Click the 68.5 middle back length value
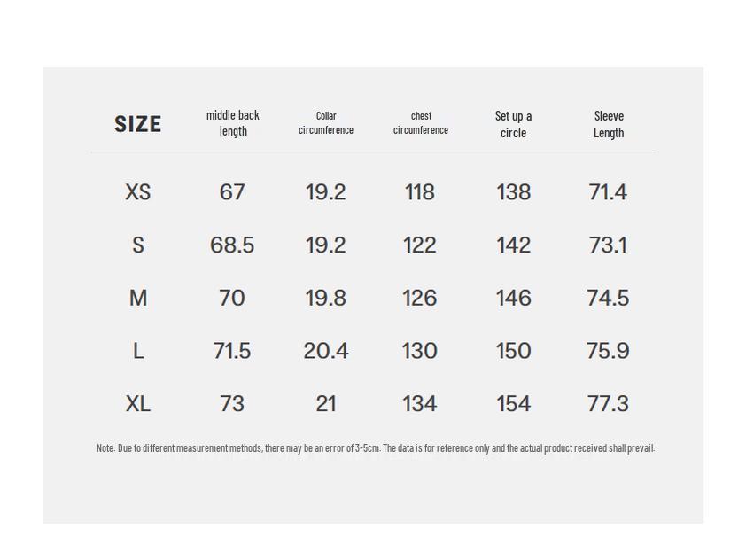Viewport: 746px width, 560px height. pos(232,245)
